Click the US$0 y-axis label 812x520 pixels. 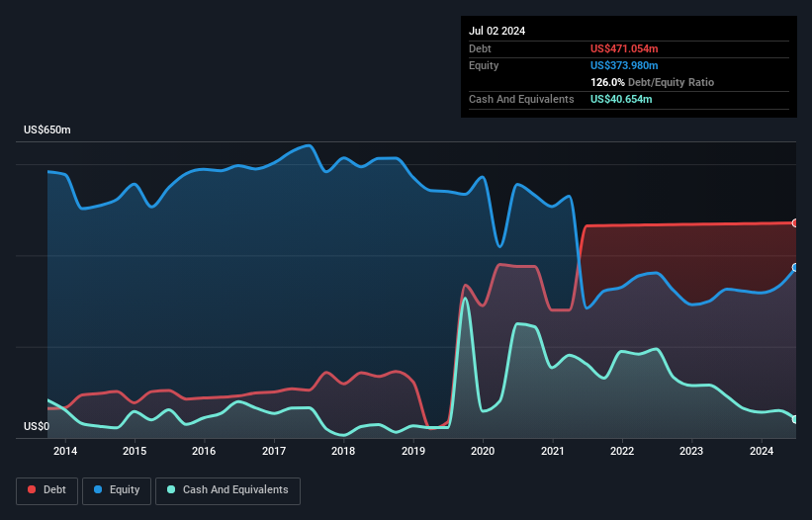click(37, 426)
